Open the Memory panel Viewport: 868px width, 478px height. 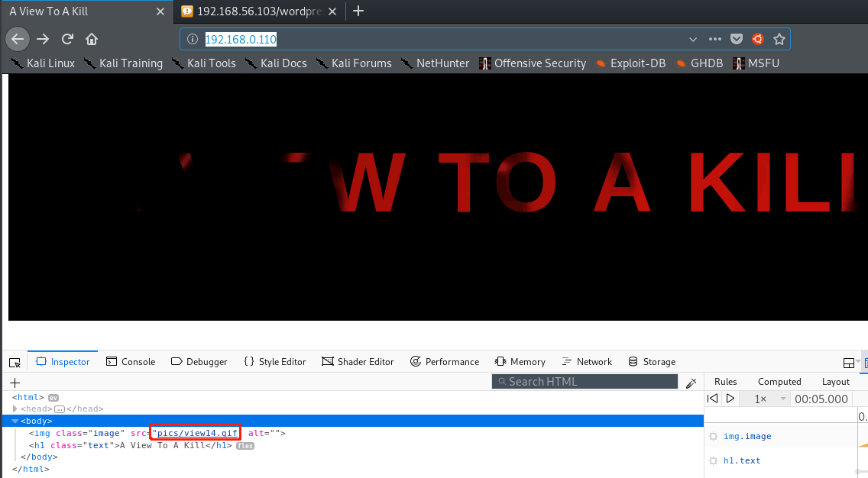pyautogui.click(x=520, y=361)
